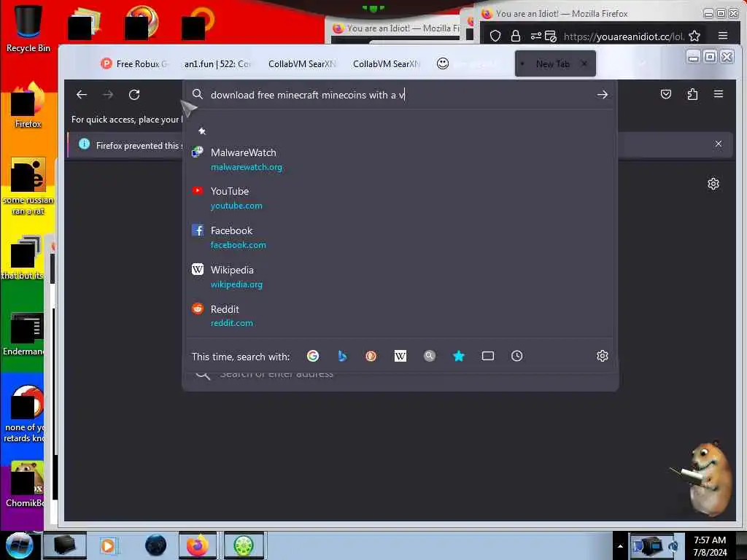Open the New Tab personalize gear

coord(713,184)
